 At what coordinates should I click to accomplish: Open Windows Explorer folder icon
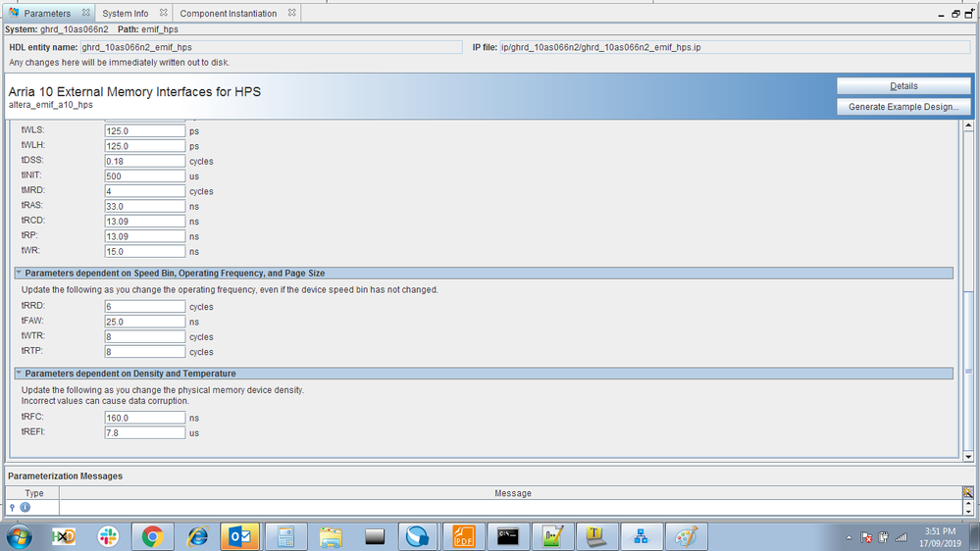(330, 536)
